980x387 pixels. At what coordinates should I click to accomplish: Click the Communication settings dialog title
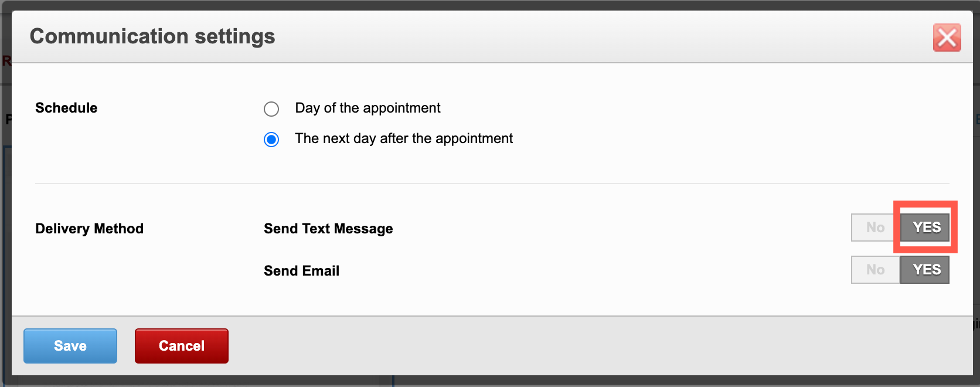[152, 36]
